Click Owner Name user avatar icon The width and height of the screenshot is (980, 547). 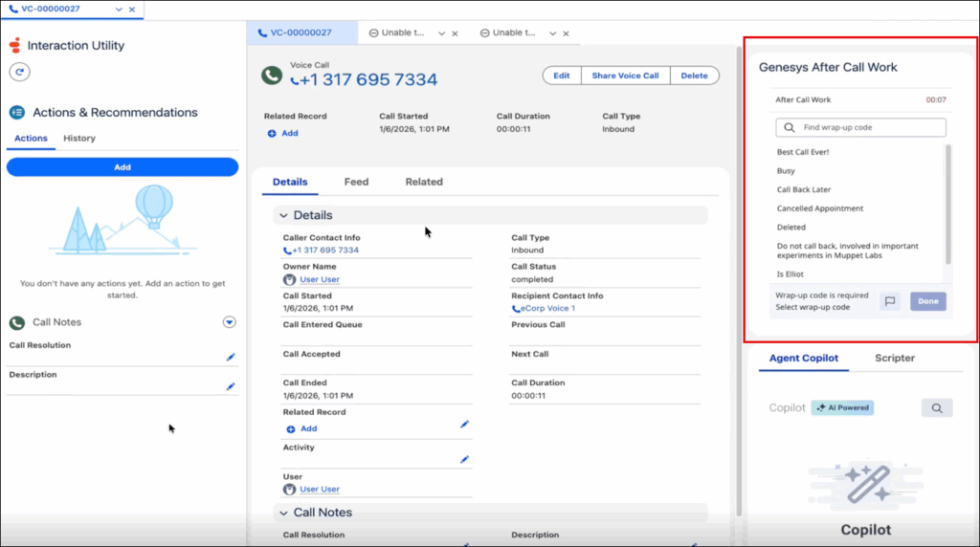click(289, 280)
